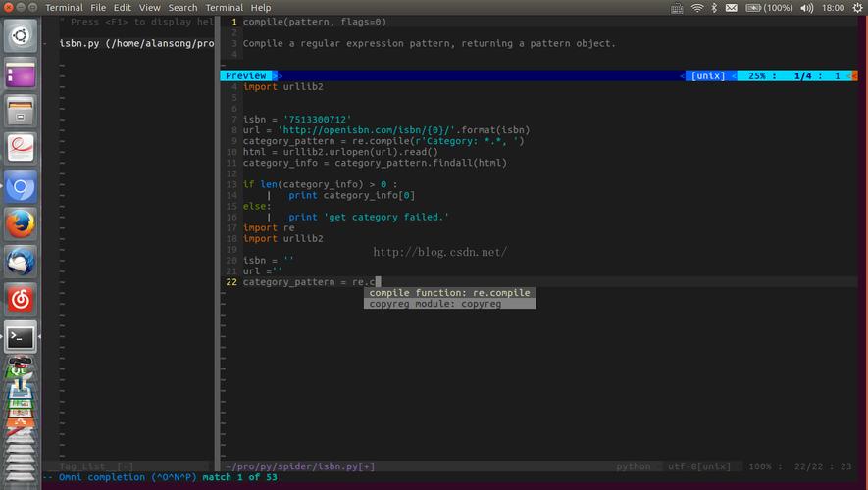The image size is (868, 490).
Task: Click 'import re' on line 17
Action: point(269,228)
